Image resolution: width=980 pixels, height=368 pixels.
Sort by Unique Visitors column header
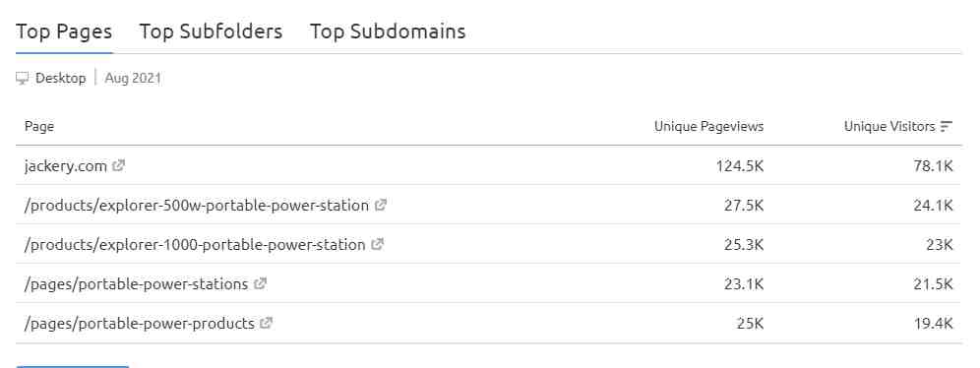889,126
